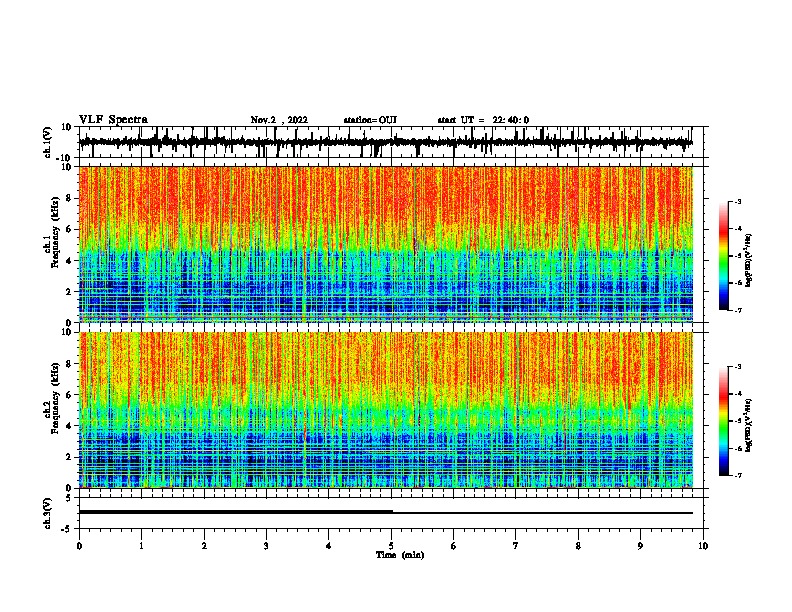Click the ch.1 spectrogram panel
The width and height of the screenshot is (792, 612).
pos(386,244)
